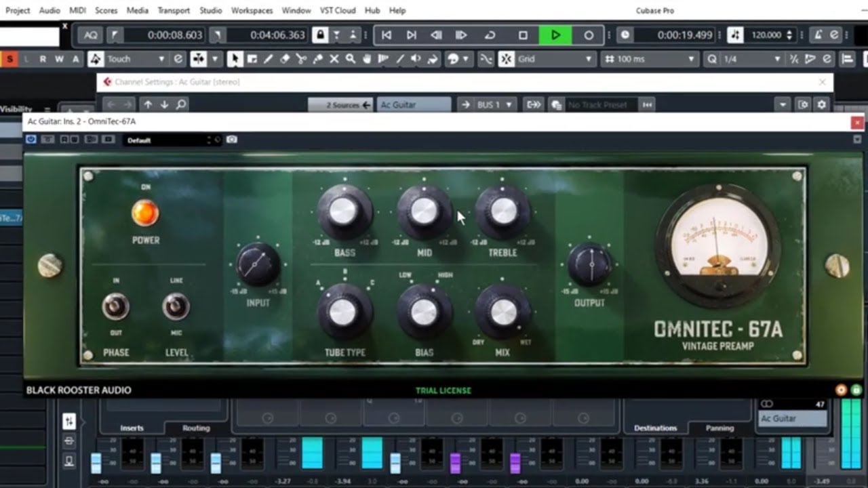The image size is (868, 488).
Task: Click the Record transport button
Action: coord(589,35)
